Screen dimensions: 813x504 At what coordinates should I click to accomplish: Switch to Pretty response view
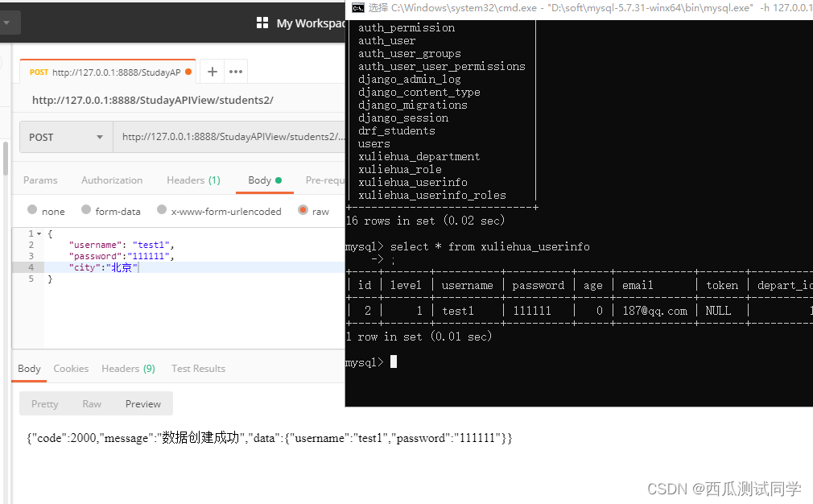click(x=44, y=403)
